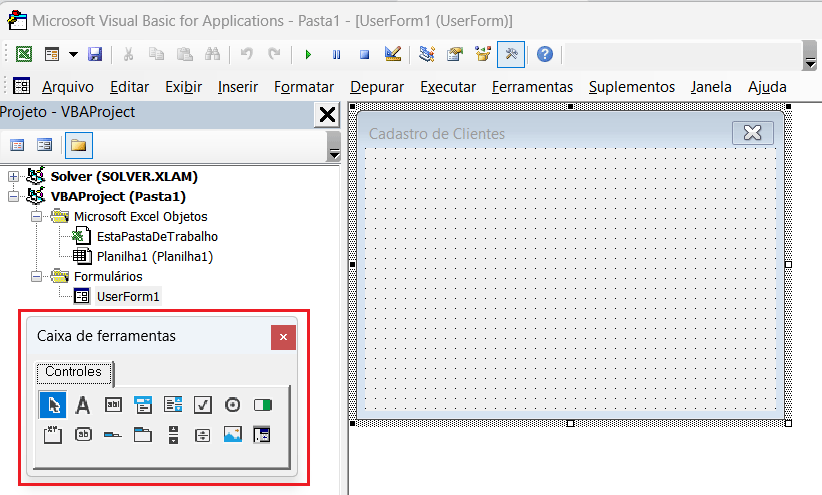This screenshot has height=495, width=822.
Task: Select the OptionButton control tool
Action: pos(232,405)
